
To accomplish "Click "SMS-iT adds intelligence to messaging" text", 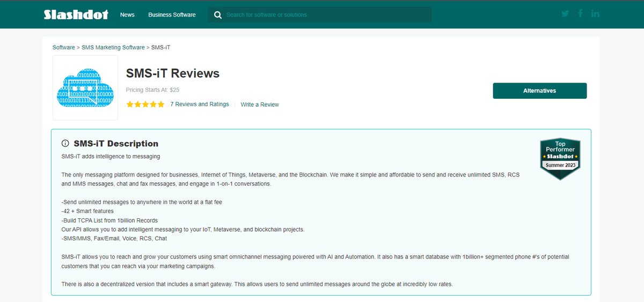I will pos(111,157).
